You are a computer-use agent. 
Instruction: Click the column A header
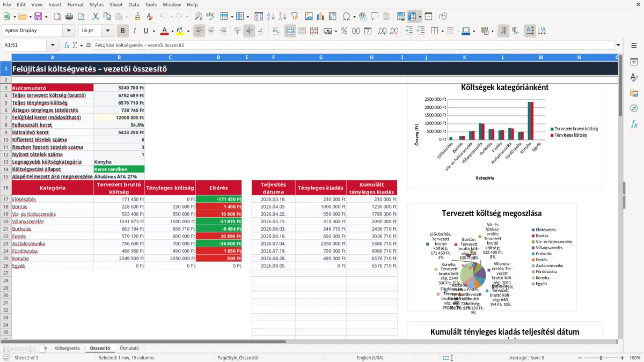53,57
